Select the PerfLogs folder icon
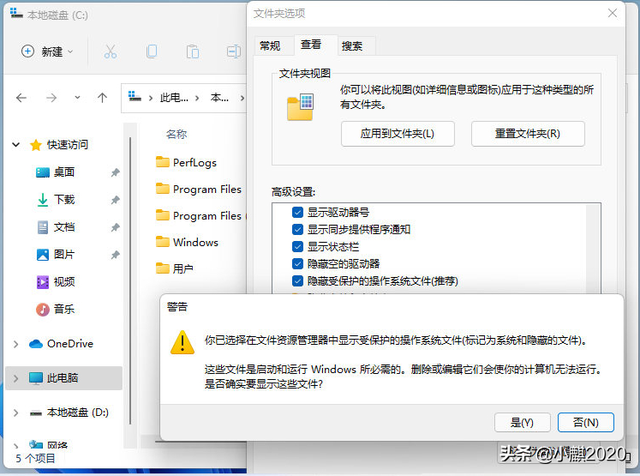 click(162, 162)
